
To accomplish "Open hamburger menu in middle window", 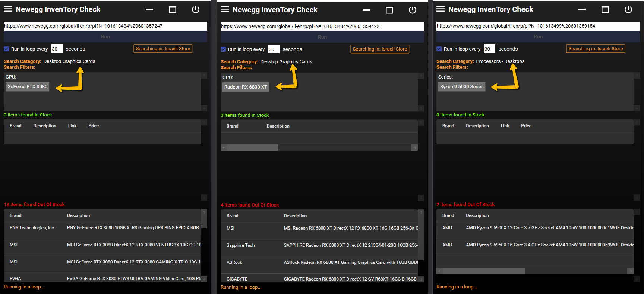I will 225,9.
